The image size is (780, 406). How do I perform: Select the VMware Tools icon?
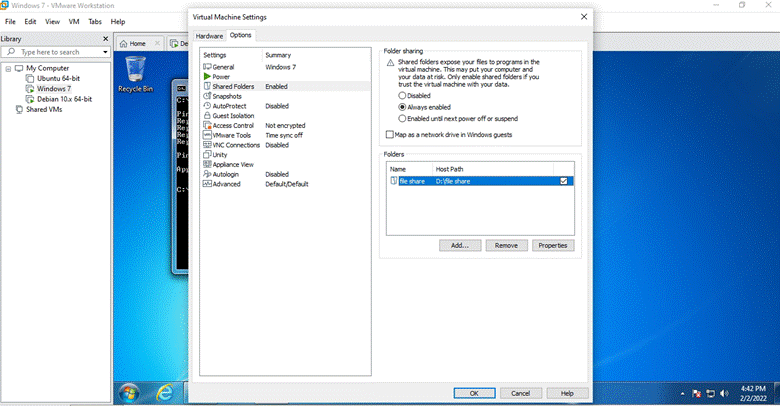207,135
